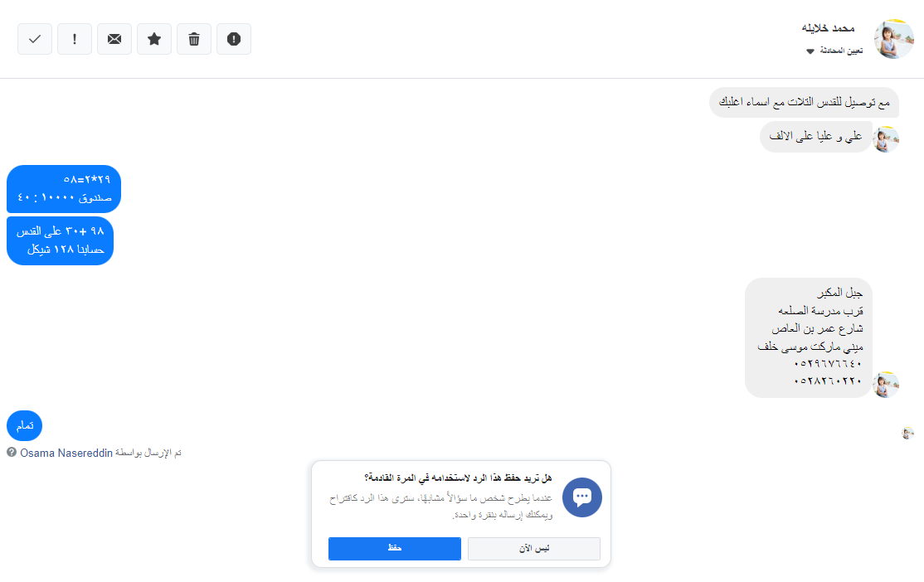Open the تعيين المحادثة dropdown

(x=834, y=51)
